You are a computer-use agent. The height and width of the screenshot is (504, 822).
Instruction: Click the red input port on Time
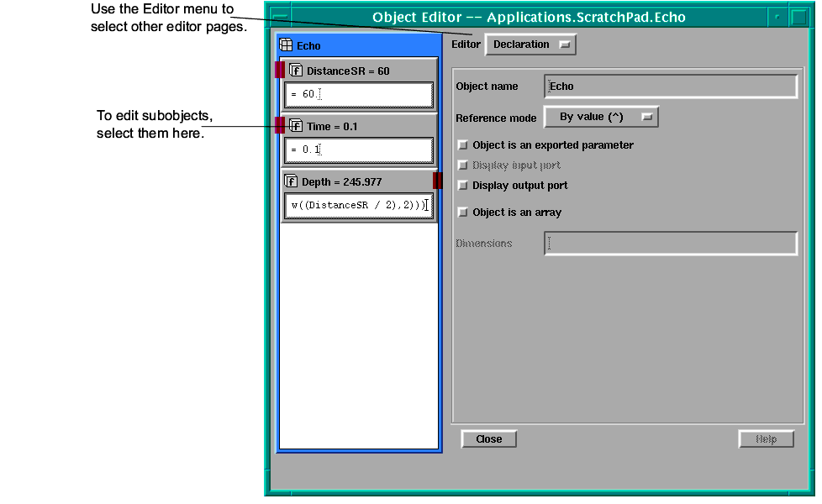(280, 126)
